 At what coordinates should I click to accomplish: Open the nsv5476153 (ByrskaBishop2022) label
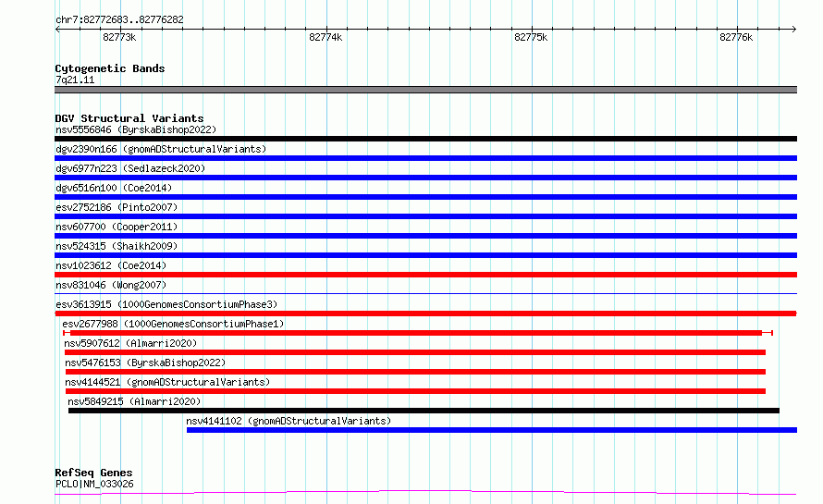tap(145, 363)
